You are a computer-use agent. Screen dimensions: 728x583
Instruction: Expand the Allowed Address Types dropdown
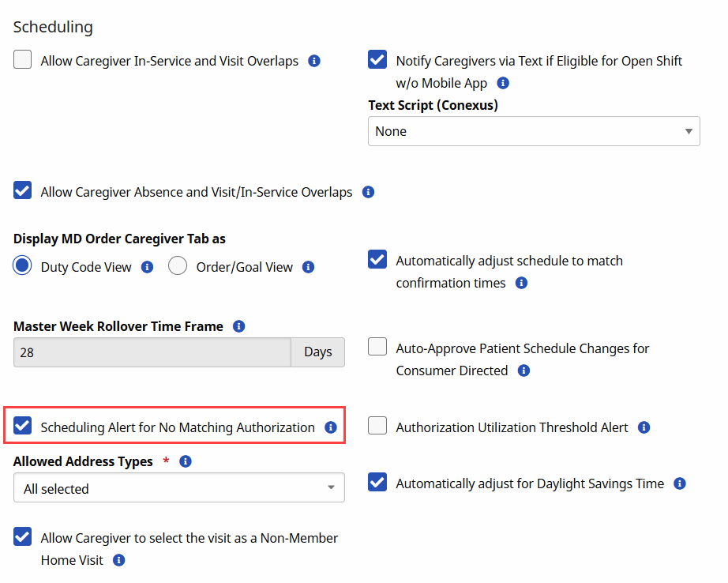coord(179,488)
